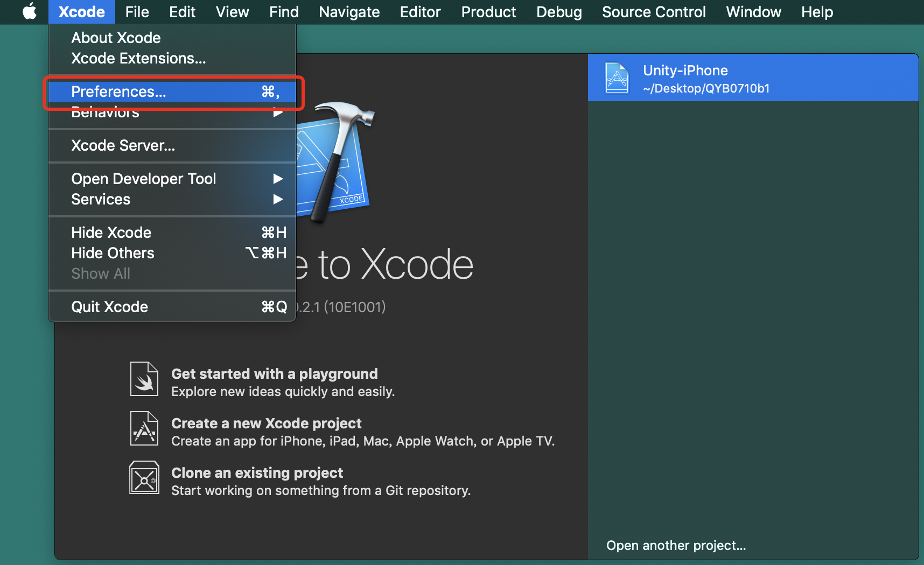Open the View menu in menu bar
Viewport: 924px width, 565px height.
pos(232,12)
